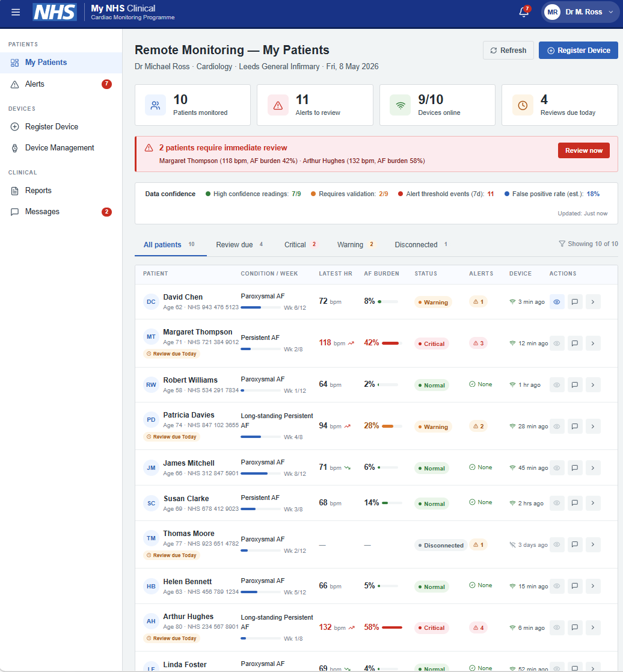The height and width of the screenshot is (672, 623).
Task: Open the hamburger navigation menu
Action: tap(16, 12)
